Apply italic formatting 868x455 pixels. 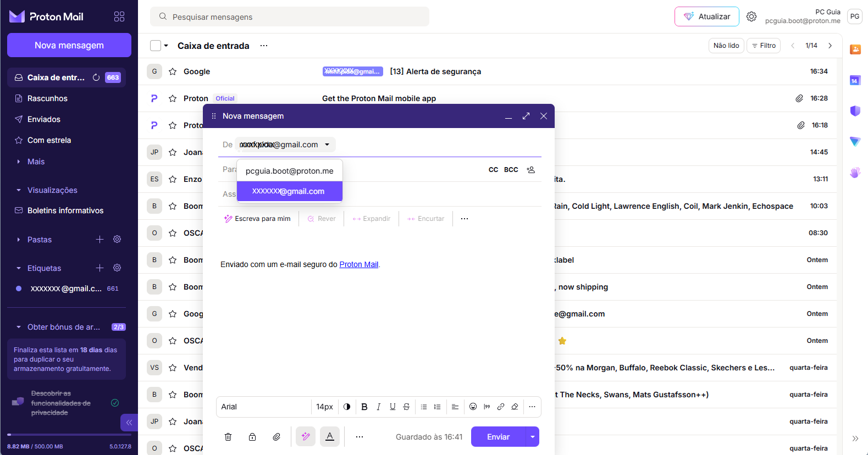tap(378, 407)
